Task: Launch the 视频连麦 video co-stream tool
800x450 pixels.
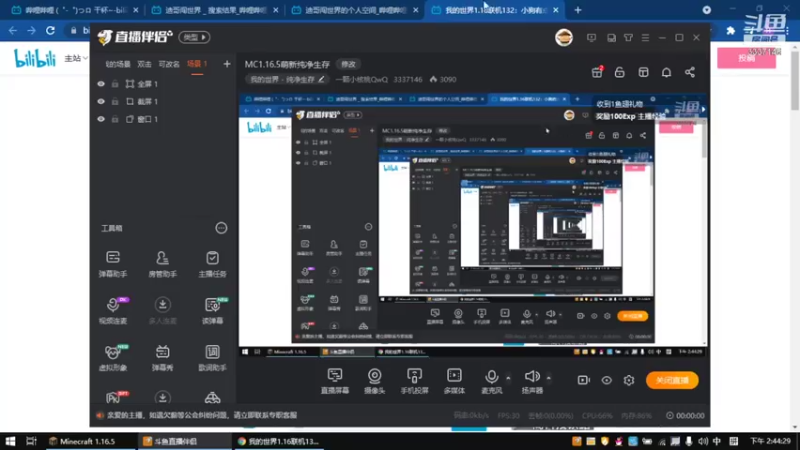Action: (113, 310)
